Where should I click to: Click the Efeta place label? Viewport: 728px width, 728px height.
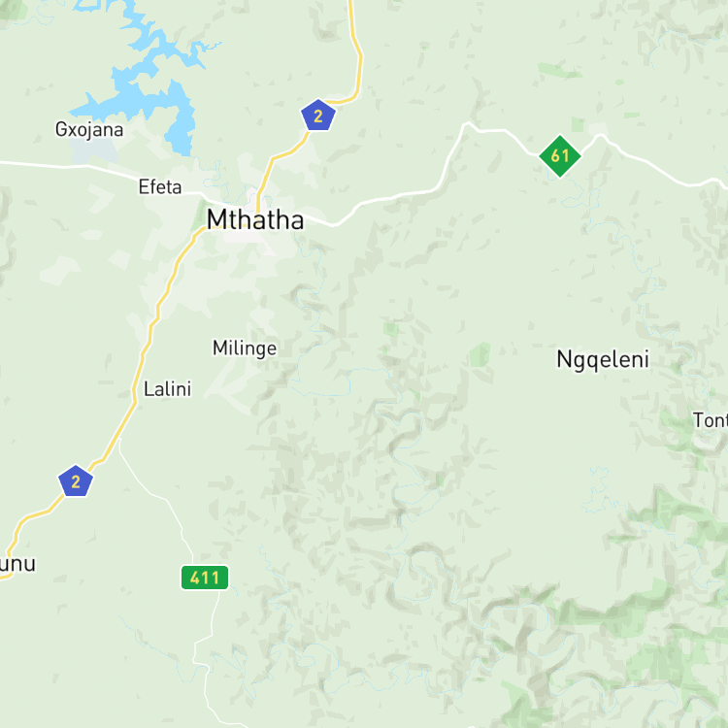tap(160, 187)
